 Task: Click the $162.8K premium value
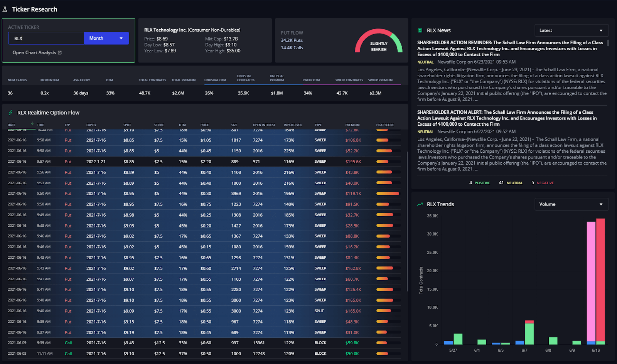point(353,268)
